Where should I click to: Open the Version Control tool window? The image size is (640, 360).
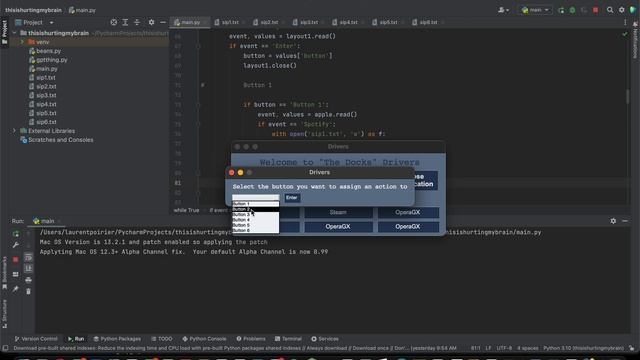point(36,339)
